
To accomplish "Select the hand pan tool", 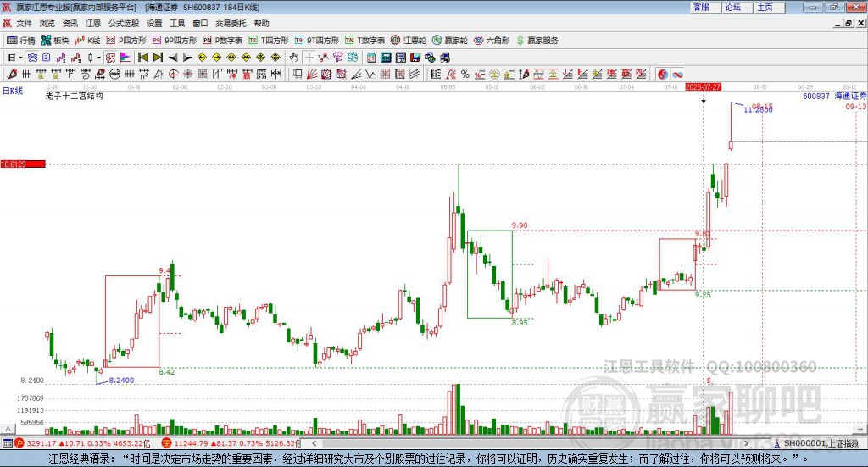I will [x=294, y=58].
